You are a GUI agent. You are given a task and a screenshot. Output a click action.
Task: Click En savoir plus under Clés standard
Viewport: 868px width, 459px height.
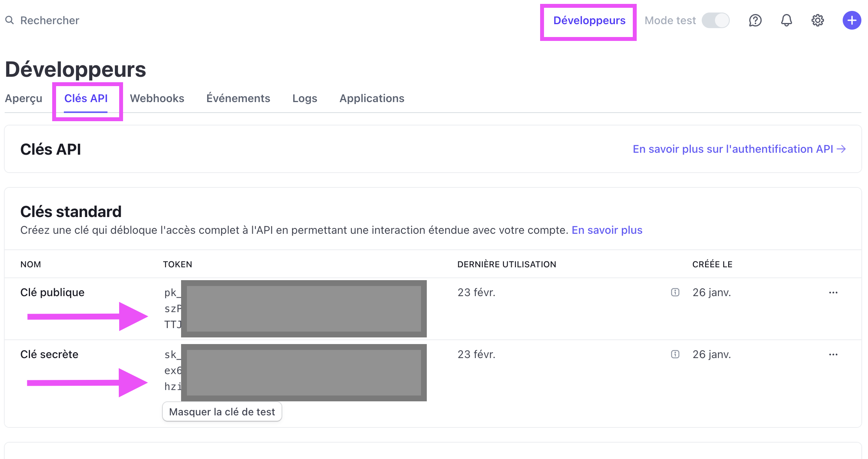coord(607,230)
